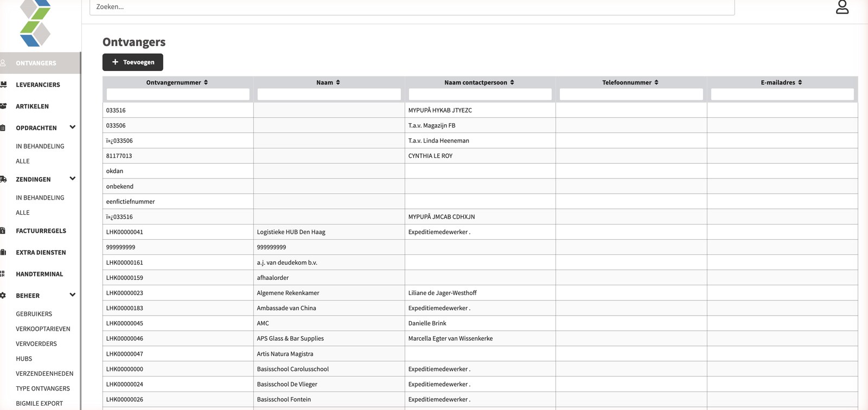The height and width of the screenshot is (410, 868).
Task: Click the Naam contactpersoon filter input
Action: pyautogui.click(x=480, y=94)
